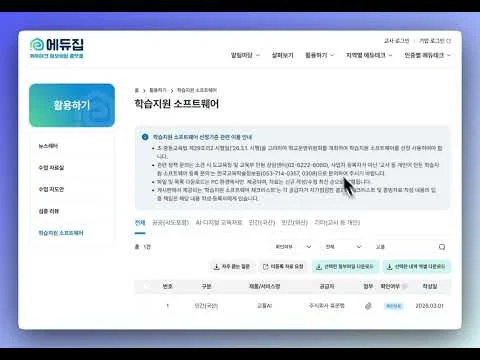Click the 민간(국산) cell in row 1
The image size is (480, 360).
tap(206, 306)
